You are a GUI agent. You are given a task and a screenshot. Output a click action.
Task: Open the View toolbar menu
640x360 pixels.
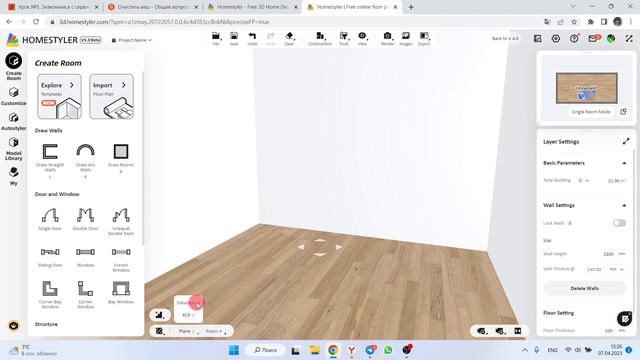pyautogui.click(x=362, y=39)
